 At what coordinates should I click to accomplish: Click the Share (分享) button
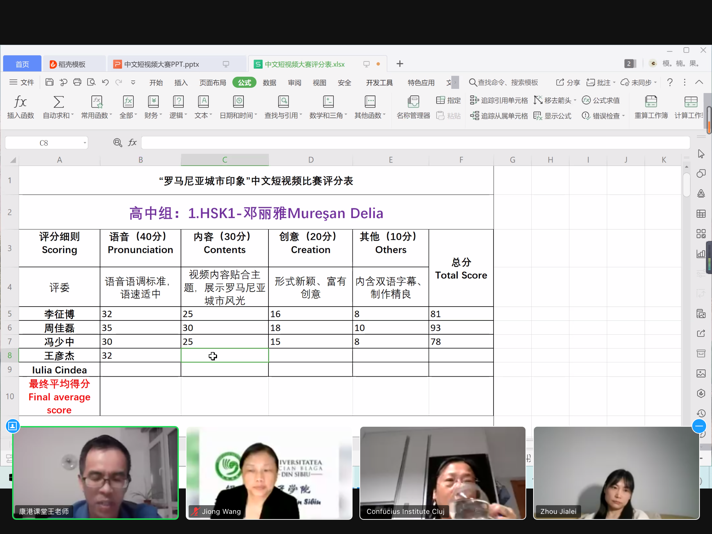[567, 83]
